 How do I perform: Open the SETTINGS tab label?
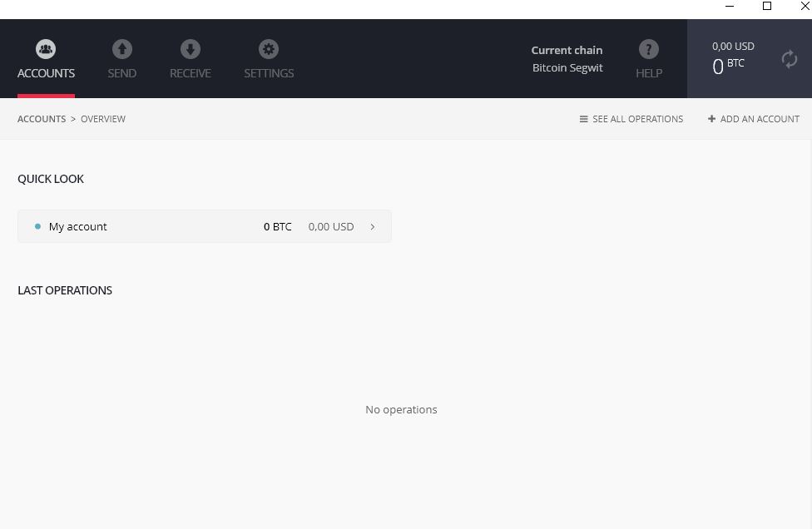[269, 73]
